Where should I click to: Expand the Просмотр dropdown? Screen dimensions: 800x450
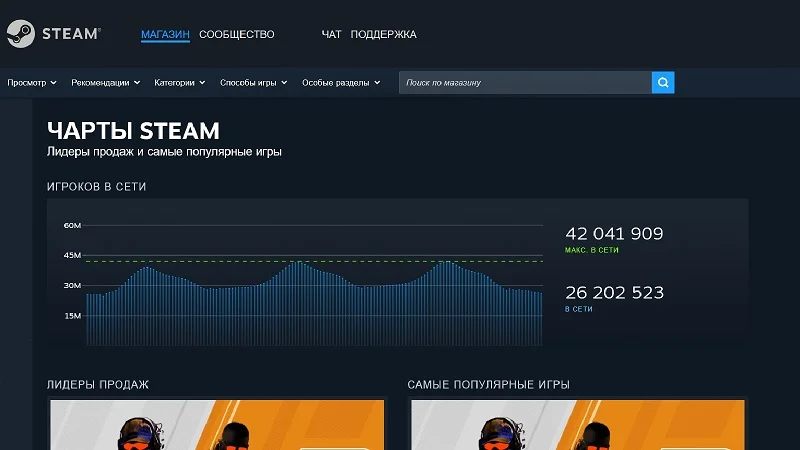32,83
